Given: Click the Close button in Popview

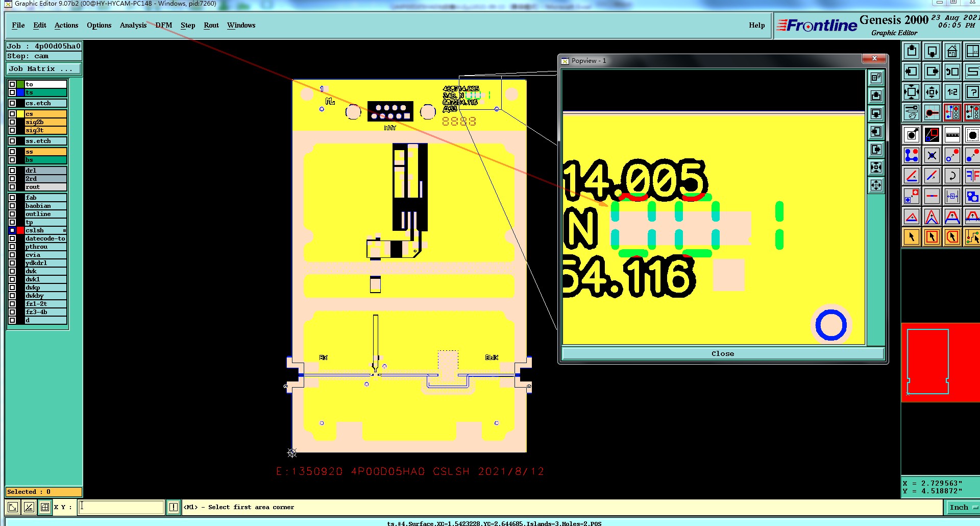Looking at the screenshot, I should (723, 353).
